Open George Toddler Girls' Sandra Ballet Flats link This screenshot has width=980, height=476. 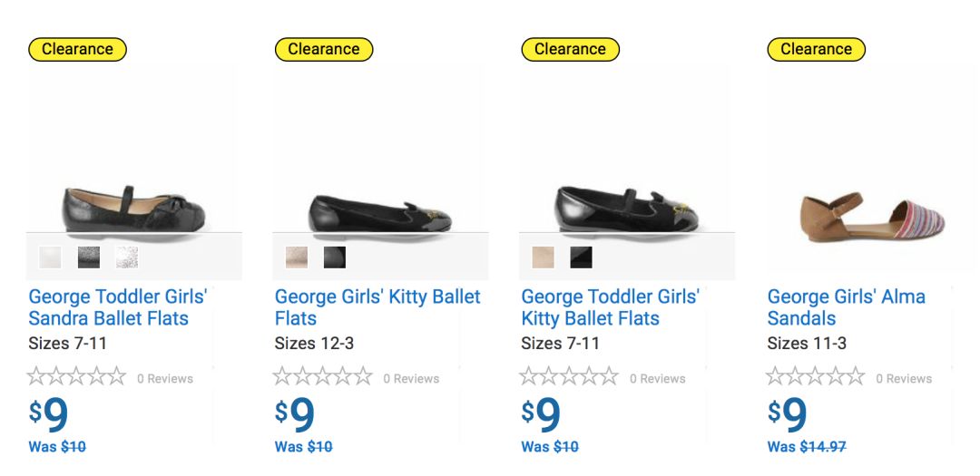[118, 307]
